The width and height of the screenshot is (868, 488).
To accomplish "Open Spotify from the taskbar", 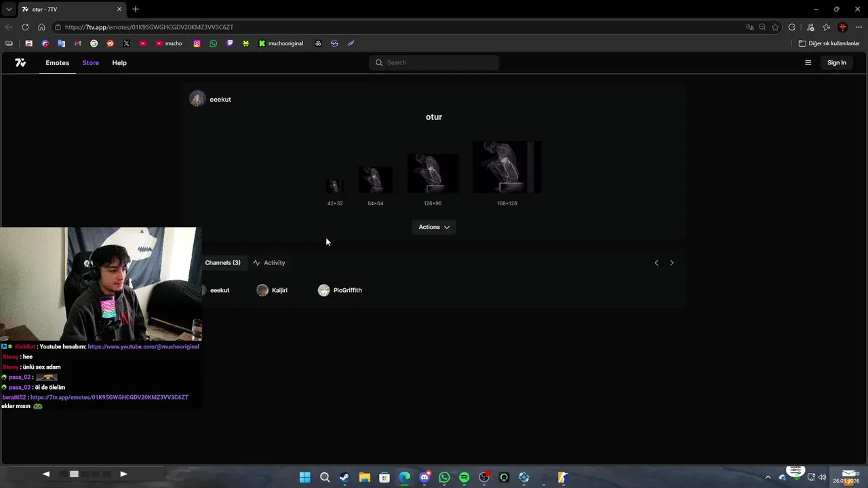I will 464,477.
